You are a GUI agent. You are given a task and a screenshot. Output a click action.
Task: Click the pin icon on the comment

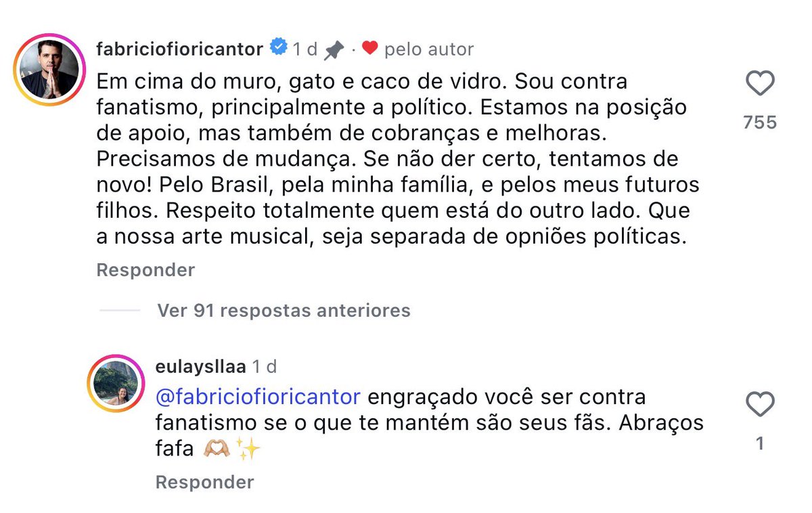pos(333,49)
